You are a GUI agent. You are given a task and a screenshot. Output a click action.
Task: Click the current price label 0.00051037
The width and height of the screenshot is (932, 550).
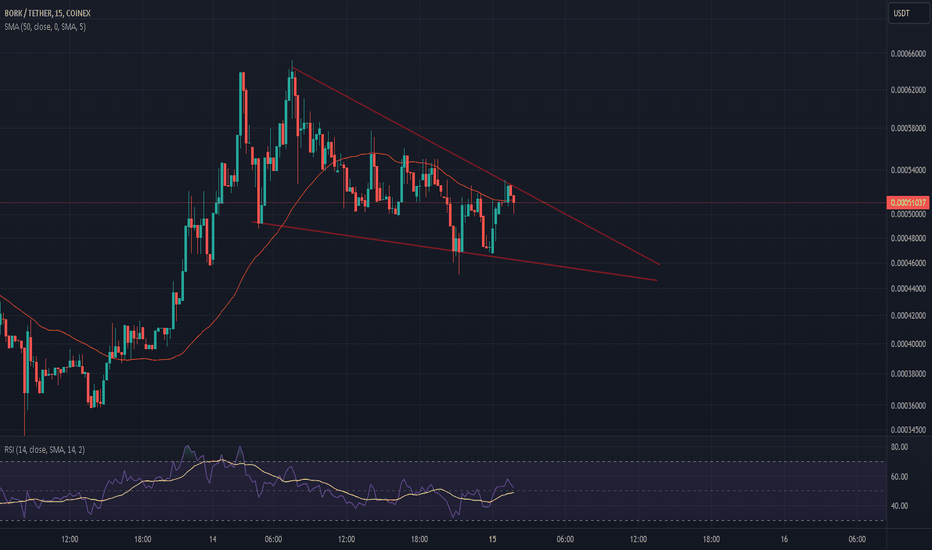pyautogui.click(x=908, y=203)
